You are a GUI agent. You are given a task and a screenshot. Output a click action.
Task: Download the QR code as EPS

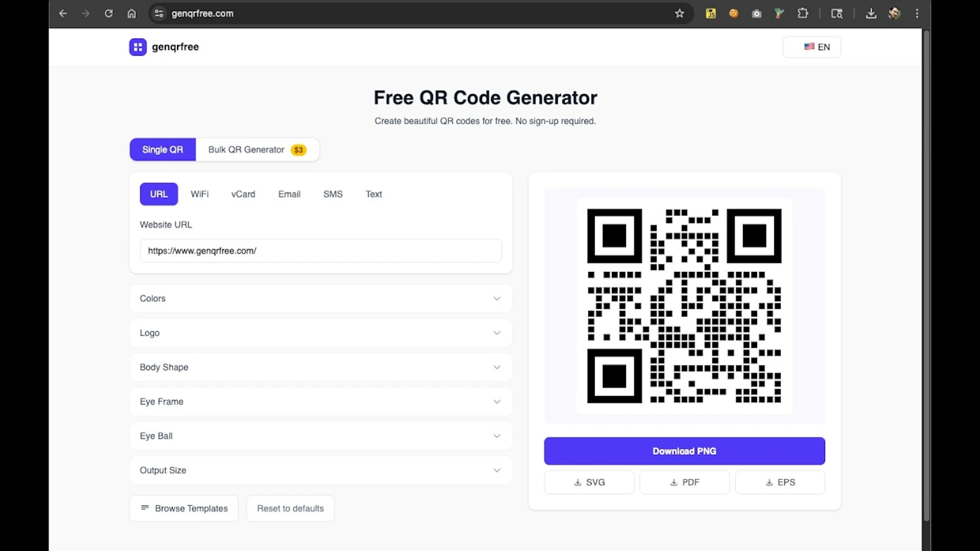click(x=780, y=482)
